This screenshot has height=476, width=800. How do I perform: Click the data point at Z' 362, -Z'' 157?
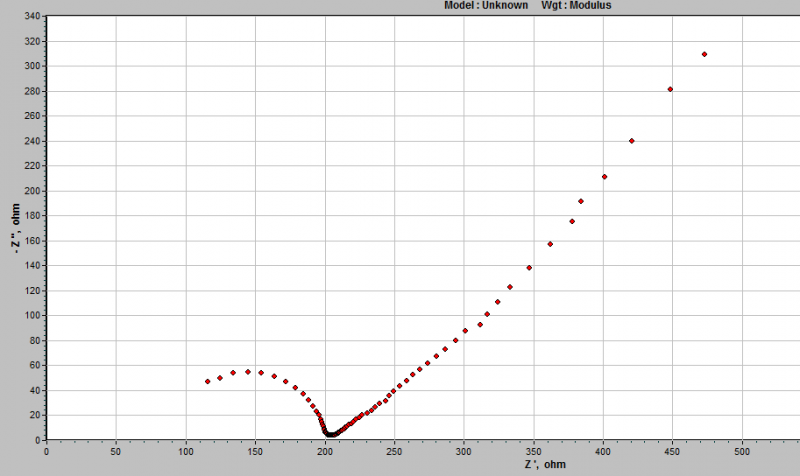pos(550,244)
